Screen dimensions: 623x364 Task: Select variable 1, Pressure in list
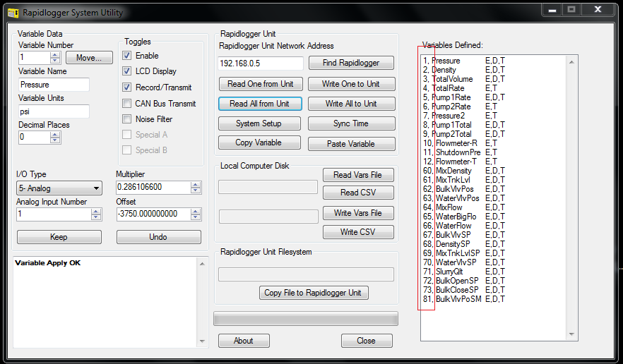coord(463,61)
